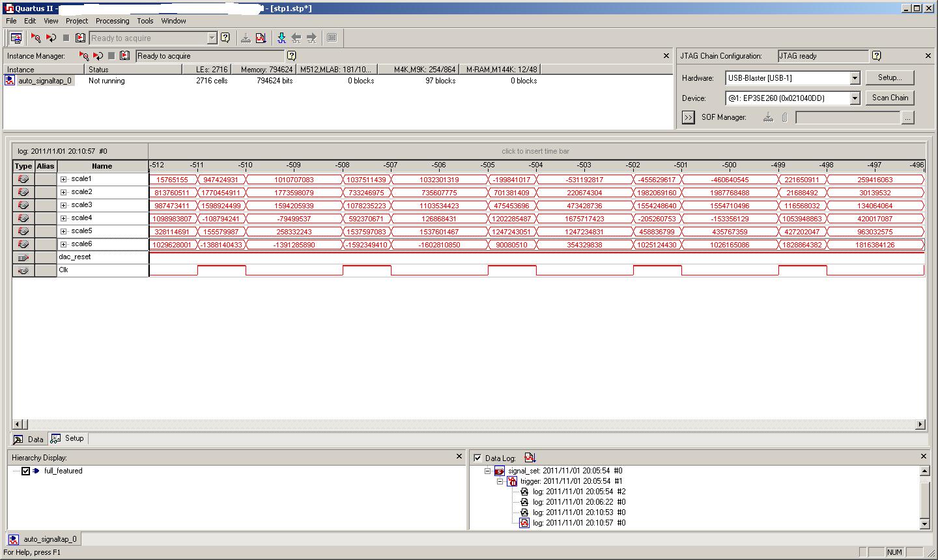Screen dimensions: 938x560
Task: Click right arrow of waveform horizontal scrollbar
Action: [920, 425]
